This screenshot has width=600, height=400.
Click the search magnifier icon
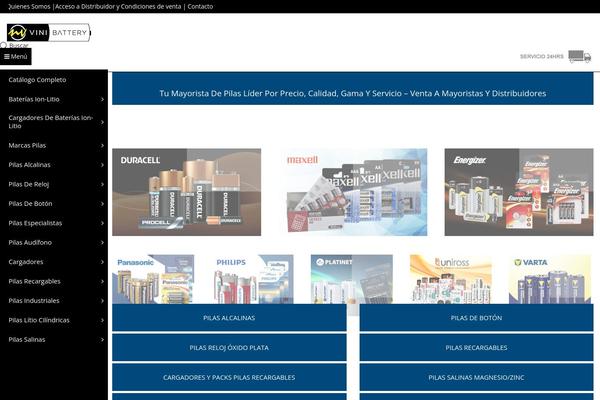click(3, 45)
